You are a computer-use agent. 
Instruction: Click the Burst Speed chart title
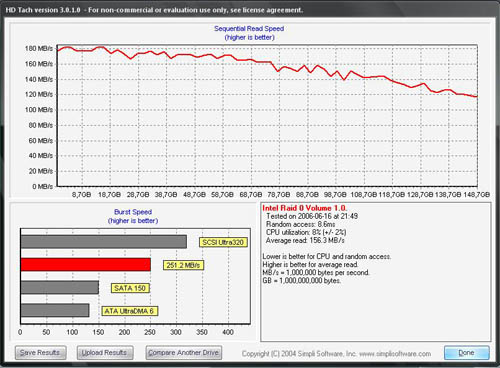pos(133,212)
